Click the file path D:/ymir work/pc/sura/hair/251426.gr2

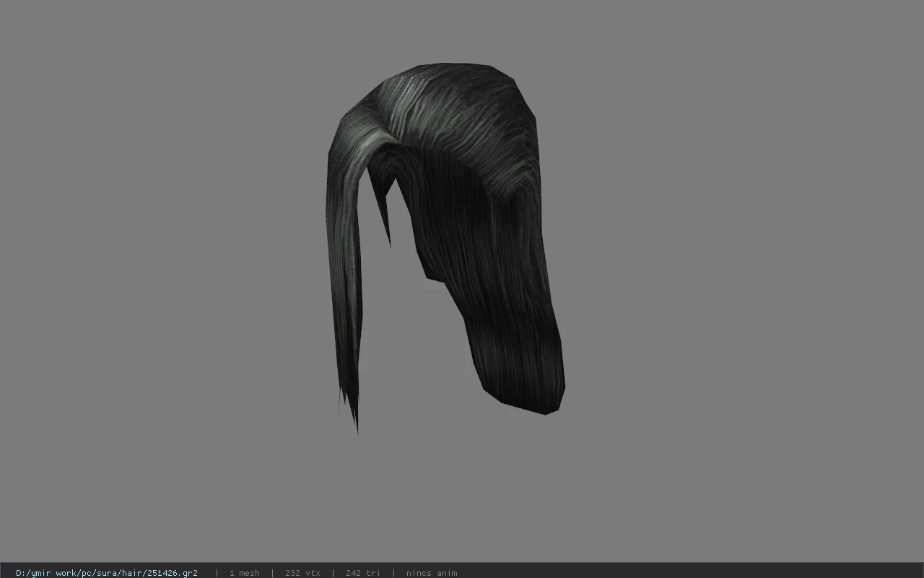(x=107, y=573)
